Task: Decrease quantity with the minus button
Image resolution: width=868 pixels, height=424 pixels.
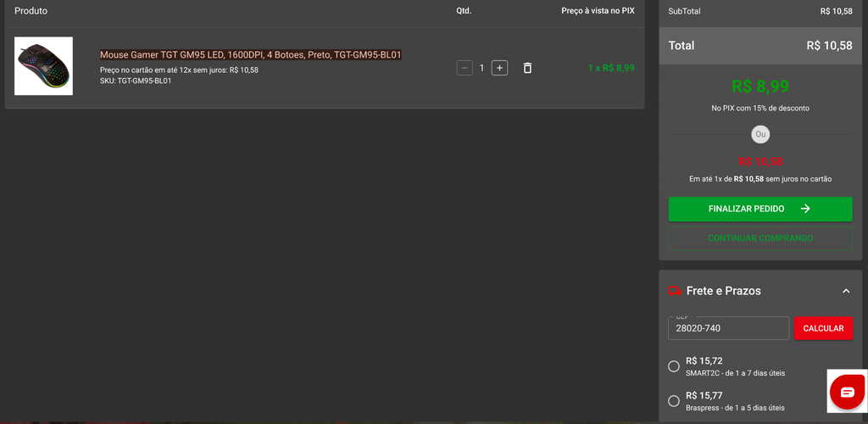Action: pos(465,68)
